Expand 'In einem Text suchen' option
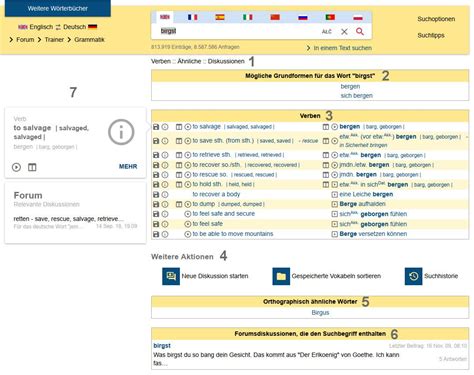Viewport: 474px width, 375px height. tap(339, 48)
